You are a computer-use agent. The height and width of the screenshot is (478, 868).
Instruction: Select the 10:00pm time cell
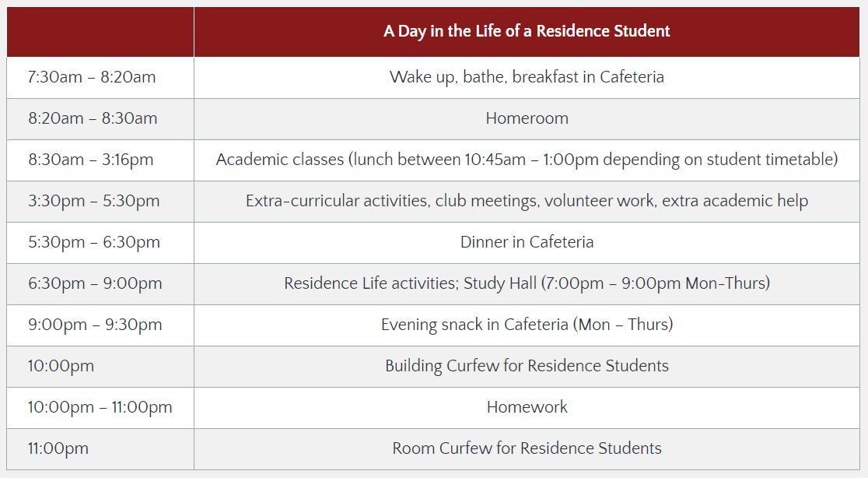click(x=61, y=366)
